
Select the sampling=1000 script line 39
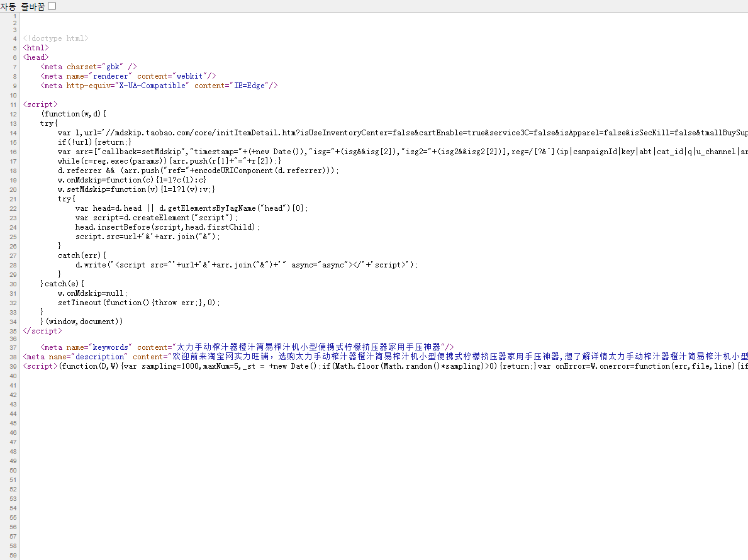click(386, 366)
